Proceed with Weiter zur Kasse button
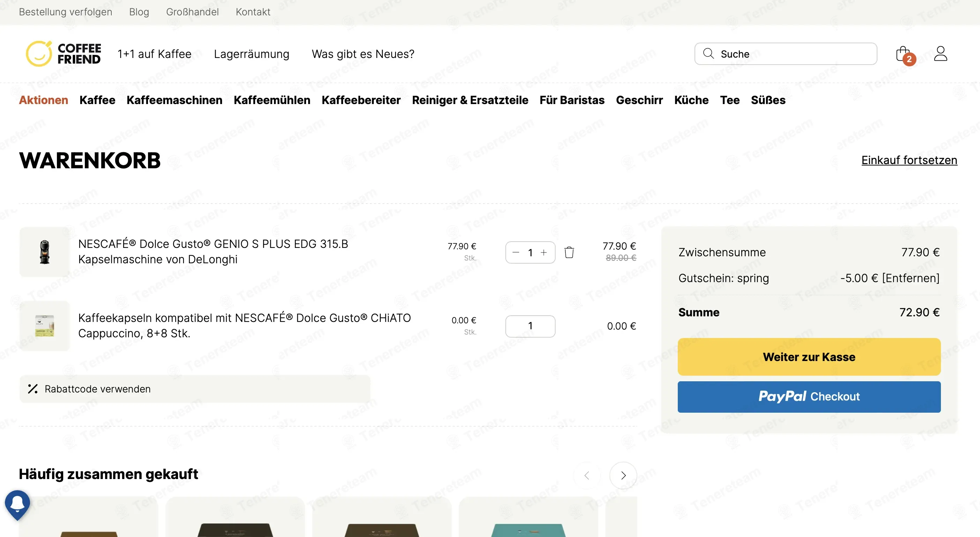Image resolution: width=980 pixels, height=537 pixels. point(809,356)
